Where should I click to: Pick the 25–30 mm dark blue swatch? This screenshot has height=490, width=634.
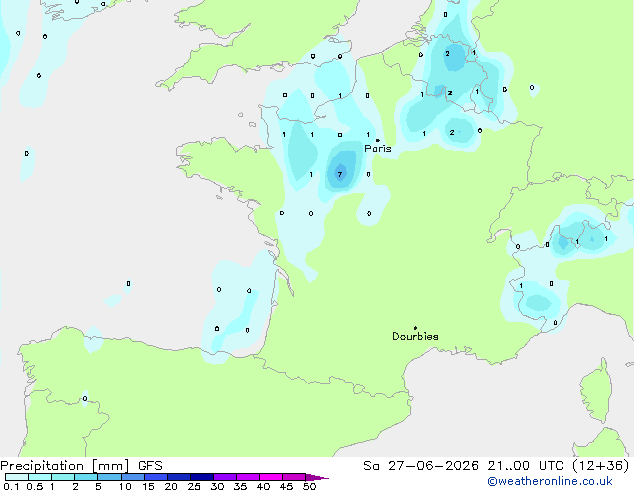click(x=202, y=477)
